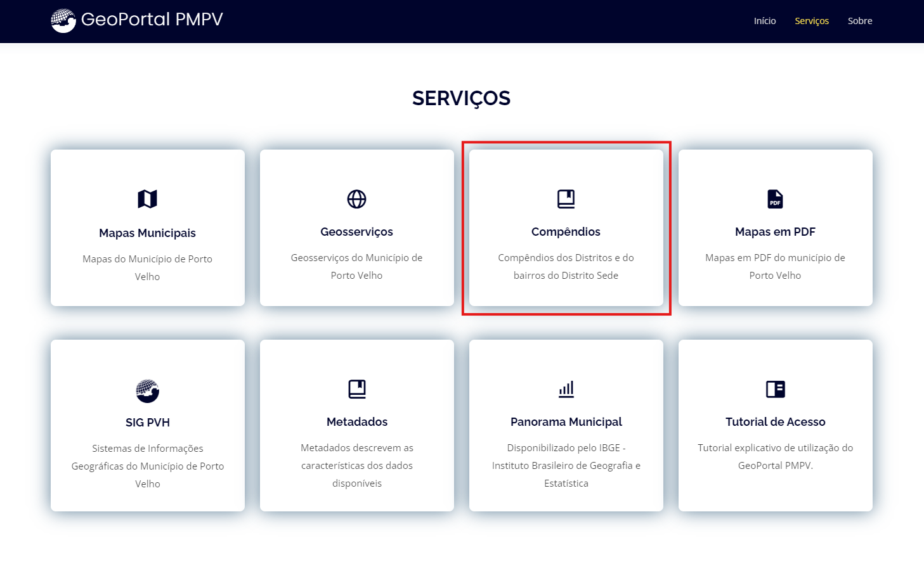Click 'Tutorial explicativo de utilização' description
Screen dimensions: 924x583
click(776, 456)
